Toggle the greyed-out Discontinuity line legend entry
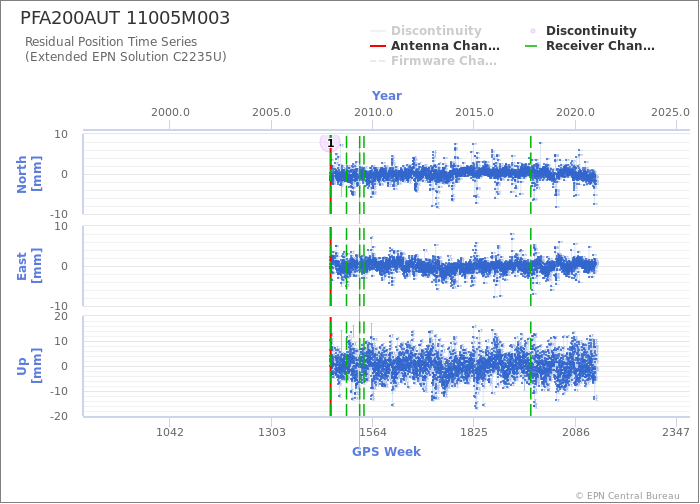This screenshot has width=700, height=504. (426, 31)
